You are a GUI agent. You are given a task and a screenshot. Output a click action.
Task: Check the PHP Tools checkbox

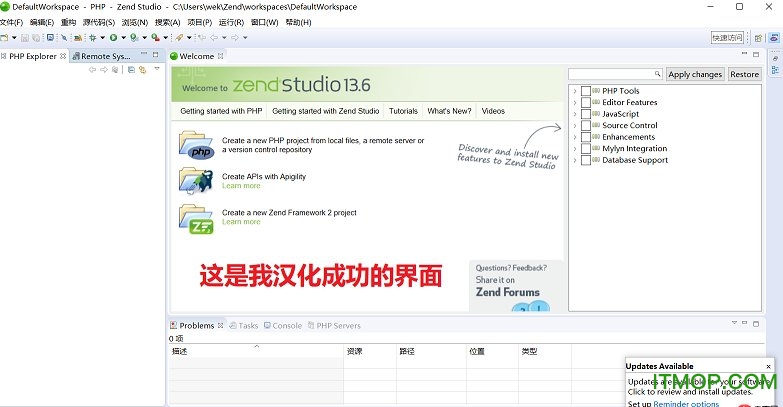586,91
